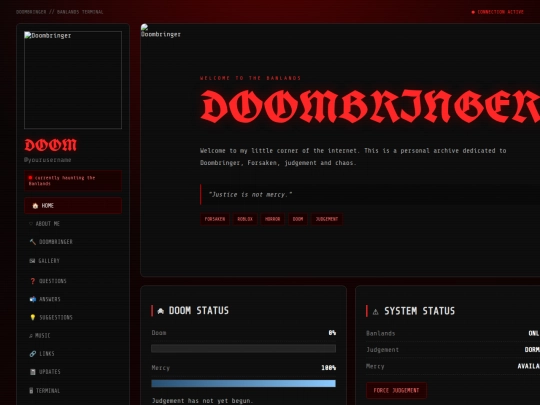Image resolution: width=540 pixels, height=405 pixels.
Task: Click the heart icon beside About Me
Action: [x=31, y=224]
